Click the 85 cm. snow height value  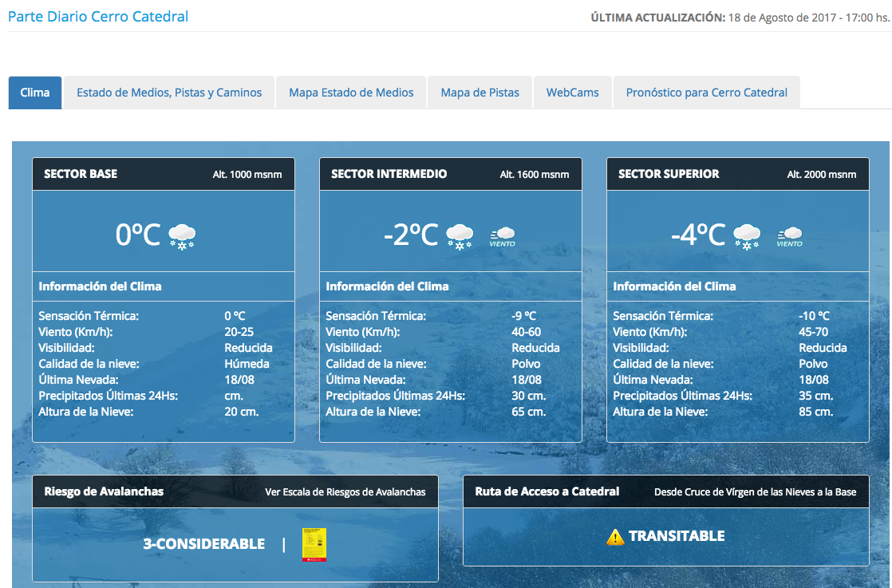[815, 411]
